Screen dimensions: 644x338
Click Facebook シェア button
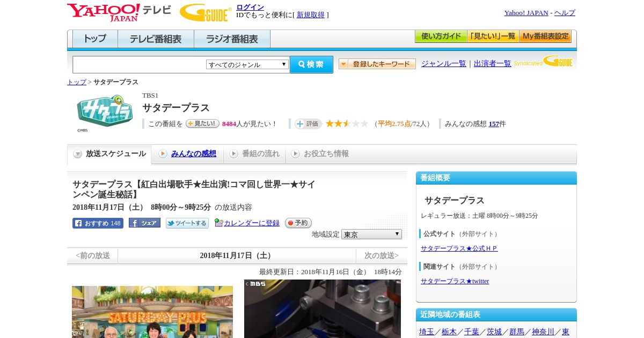coord(144,223)
